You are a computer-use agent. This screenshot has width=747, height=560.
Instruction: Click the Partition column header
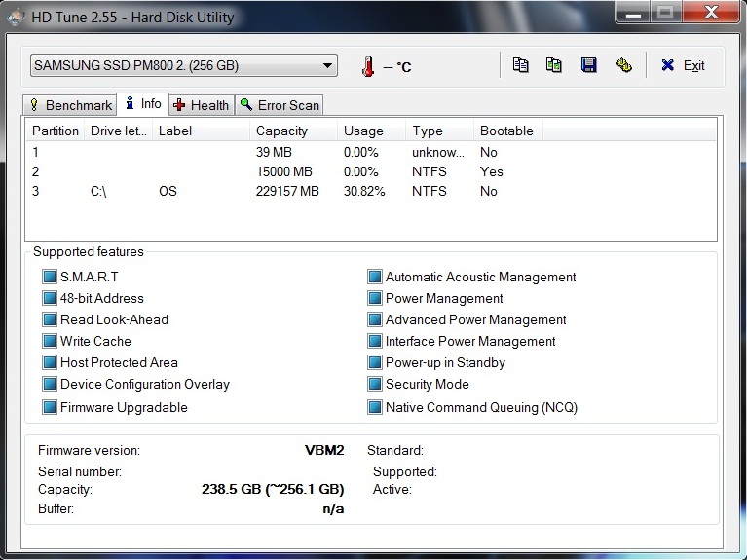[x=56, y=131]
